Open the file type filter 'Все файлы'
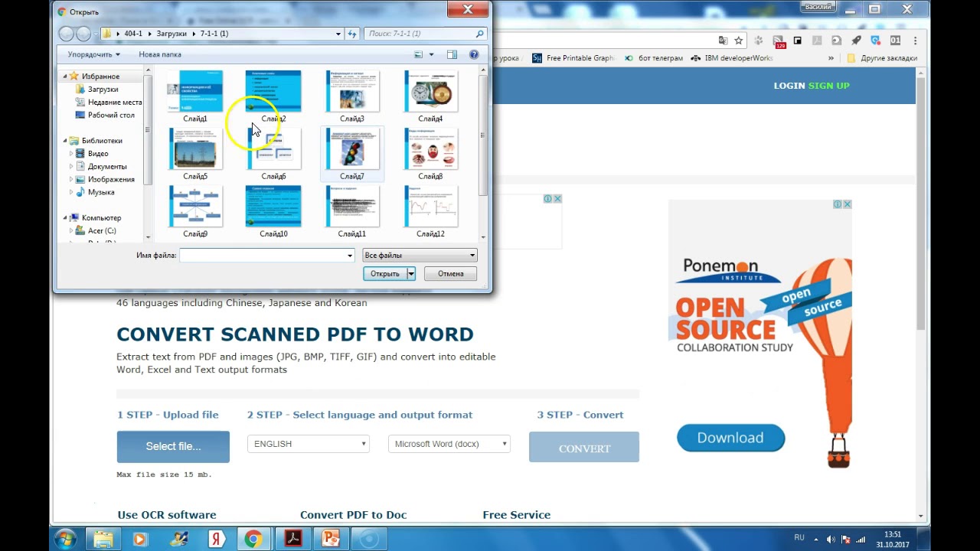 tap(420, 256)
